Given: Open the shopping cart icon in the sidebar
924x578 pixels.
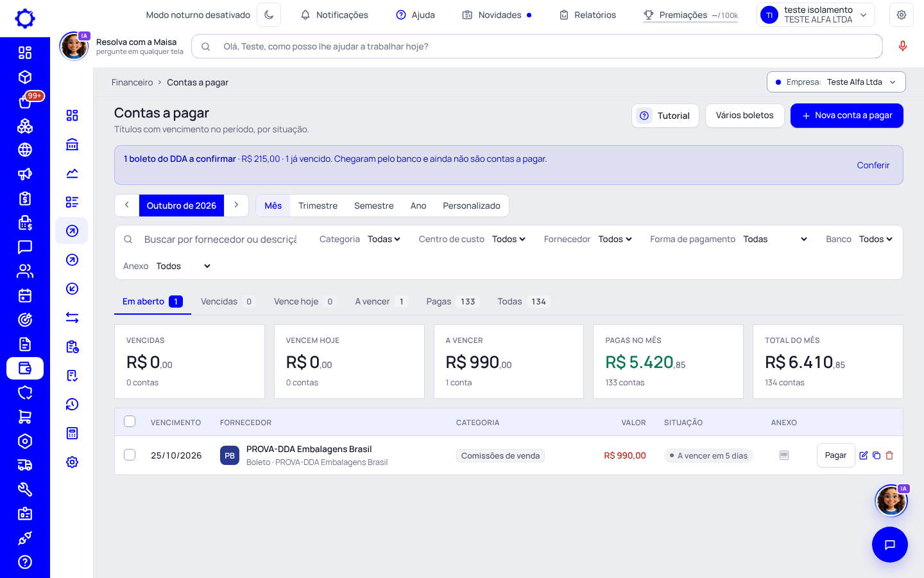Looking at the screenshot, I should (25, 417).
